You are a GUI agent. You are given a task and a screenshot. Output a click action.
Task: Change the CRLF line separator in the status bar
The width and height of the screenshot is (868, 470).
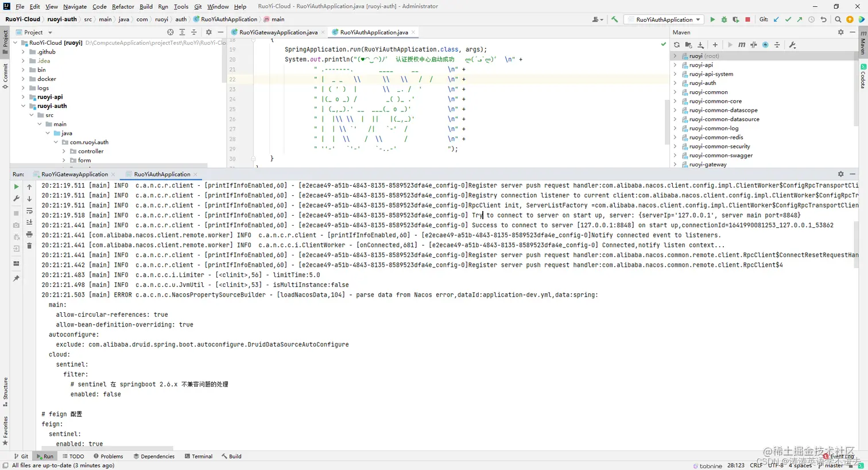[x=756, y=465]
